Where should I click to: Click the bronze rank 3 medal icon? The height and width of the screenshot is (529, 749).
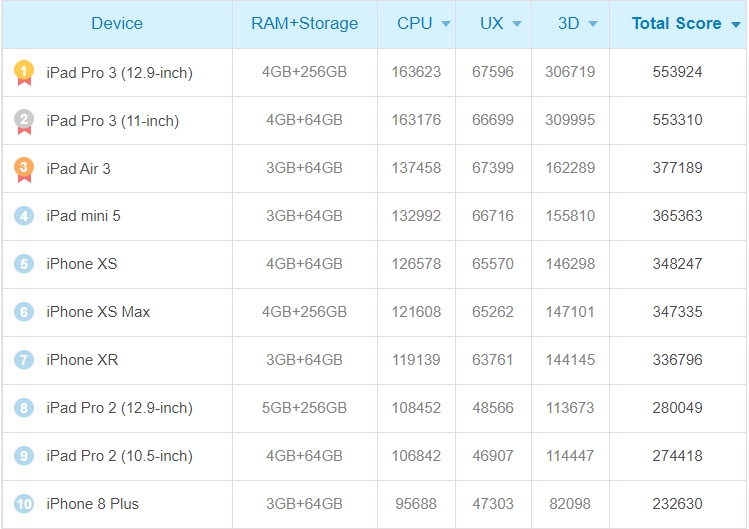pos(24,169)
